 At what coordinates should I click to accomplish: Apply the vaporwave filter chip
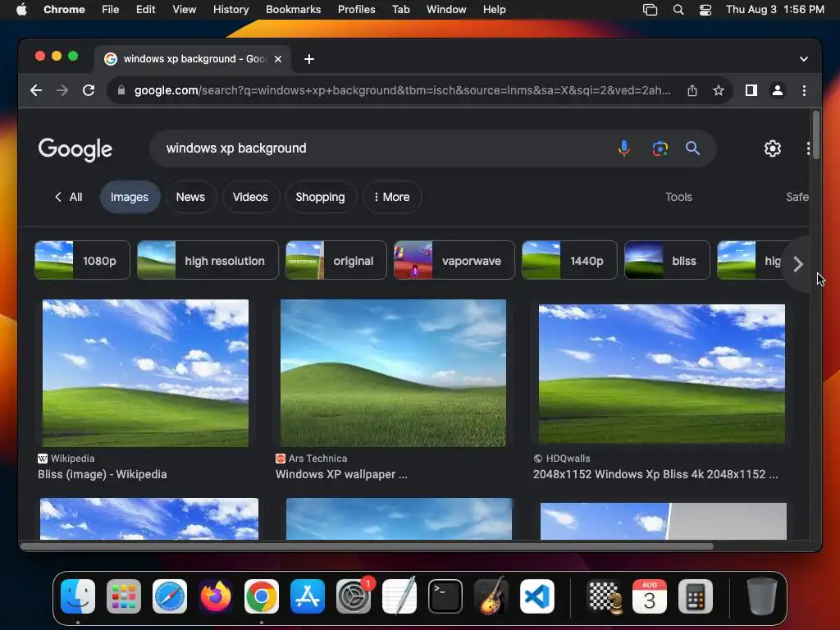point(454,260)
